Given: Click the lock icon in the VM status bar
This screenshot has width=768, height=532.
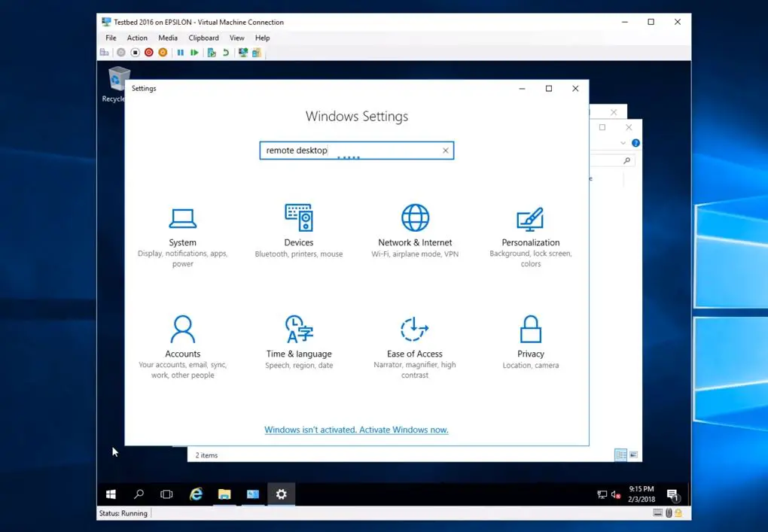Looking at the screenshot, I should [x=678, y=513].
